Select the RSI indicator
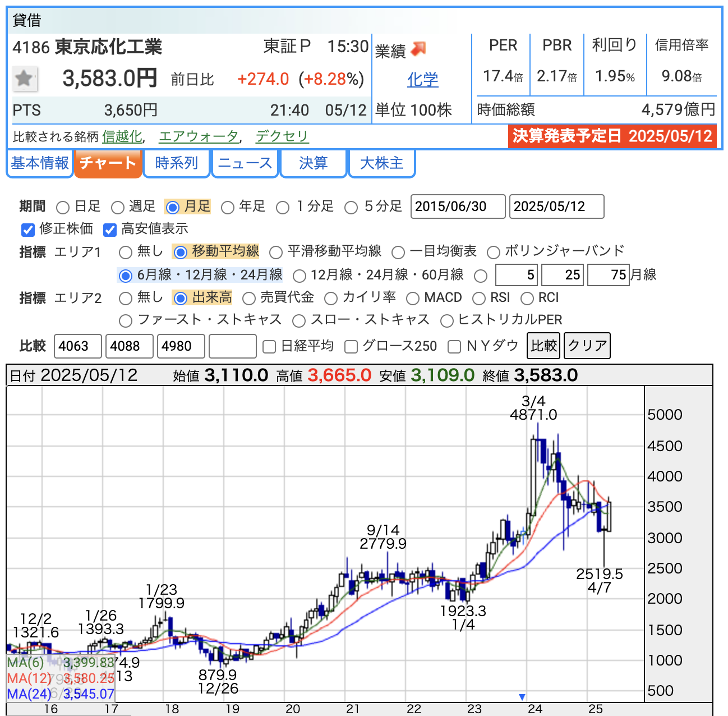 (479, 298)
